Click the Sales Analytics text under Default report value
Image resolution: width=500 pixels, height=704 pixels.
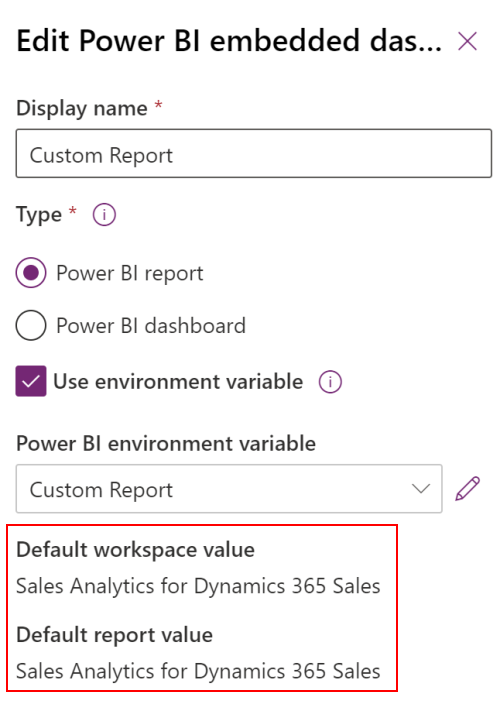[198, 671]
